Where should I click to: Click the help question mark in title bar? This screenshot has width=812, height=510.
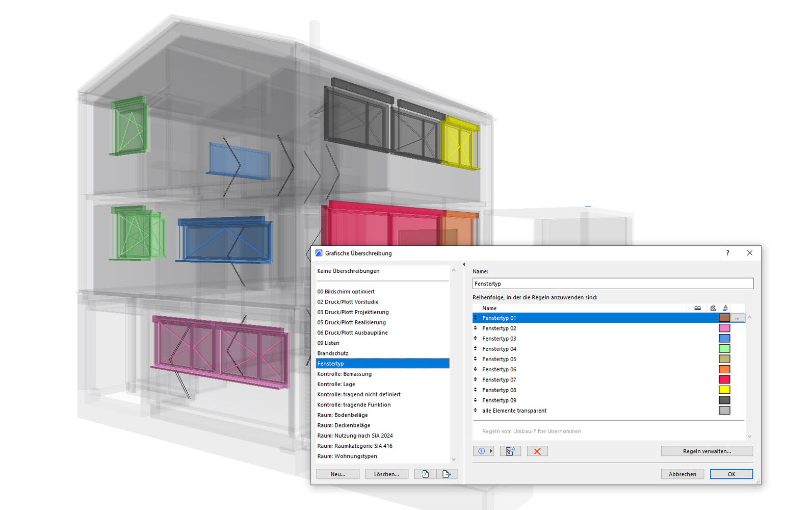click(x=727, y=253)
